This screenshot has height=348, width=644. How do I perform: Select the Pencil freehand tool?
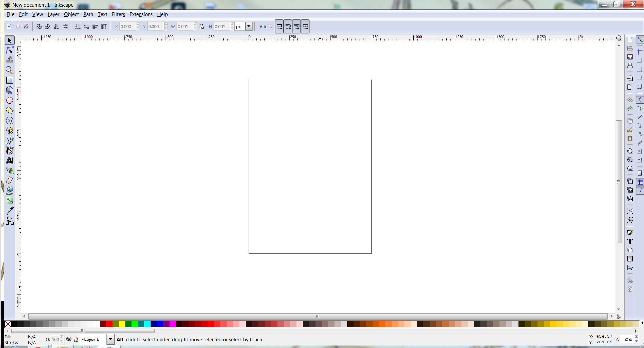click(10, 130)
